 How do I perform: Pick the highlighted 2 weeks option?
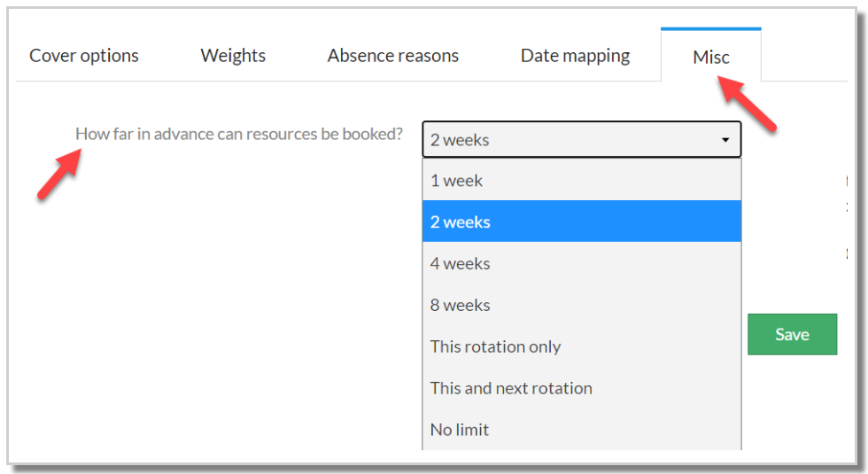(x=581, y=221)
